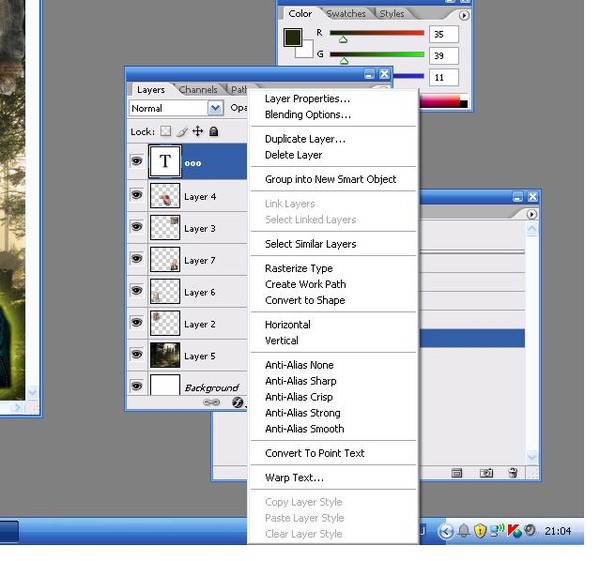Screen dimensions: 600x561
Task: Click the trash icon in back panel
Action: point(513,473)
